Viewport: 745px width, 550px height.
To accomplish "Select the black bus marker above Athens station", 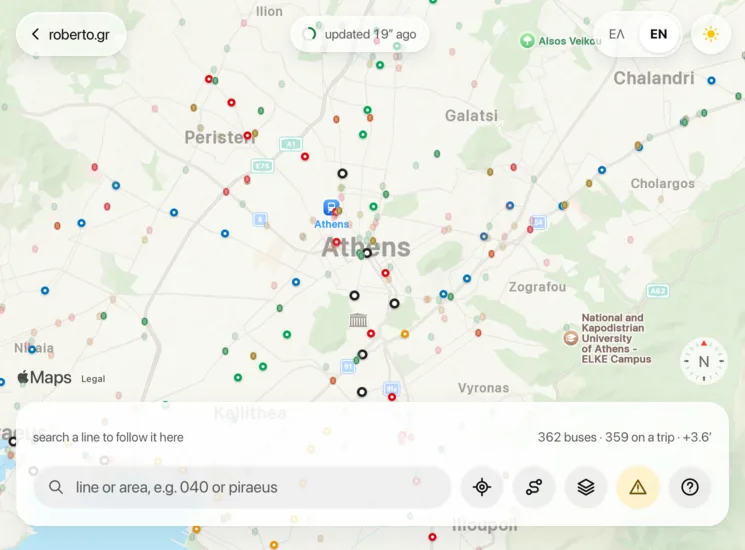I will point(342,173).
